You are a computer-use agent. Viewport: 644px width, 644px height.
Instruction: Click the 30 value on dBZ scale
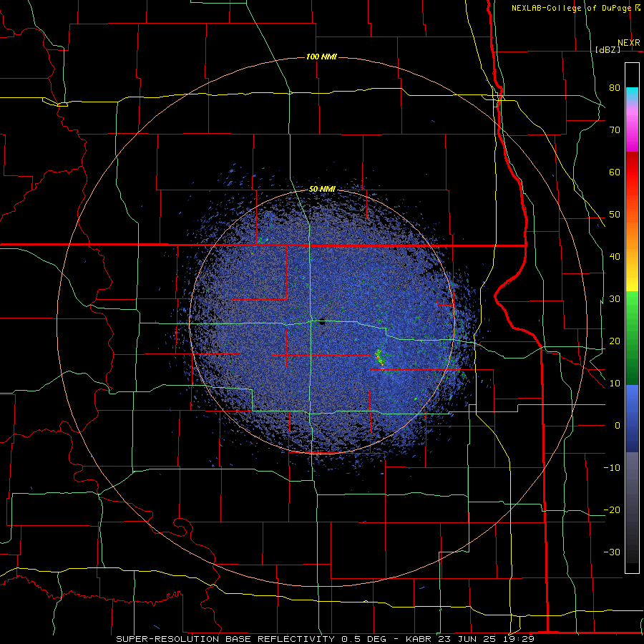click(x=615, y=299)
